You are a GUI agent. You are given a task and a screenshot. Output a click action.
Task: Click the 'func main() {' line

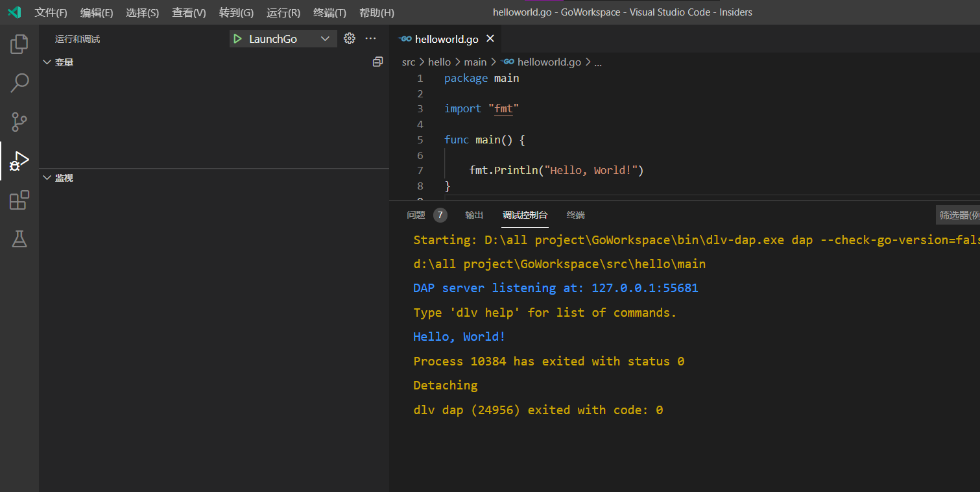484,140
